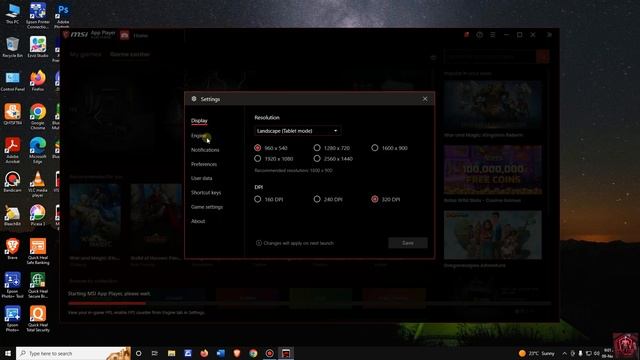This screenshot has height=360, width=640.
Task: Select the BleachBit desktop icon
Action: point(12,216)
